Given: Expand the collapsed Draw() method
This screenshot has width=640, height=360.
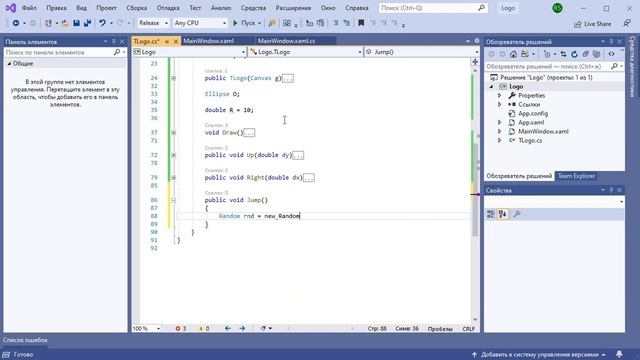Looking at the screenshot, I should [173, 133].
